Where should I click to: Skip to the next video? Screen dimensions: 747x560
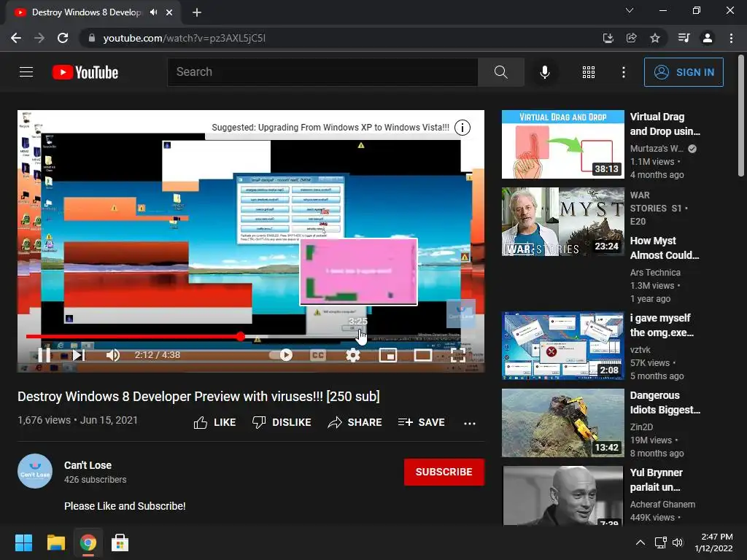[79, 355]
